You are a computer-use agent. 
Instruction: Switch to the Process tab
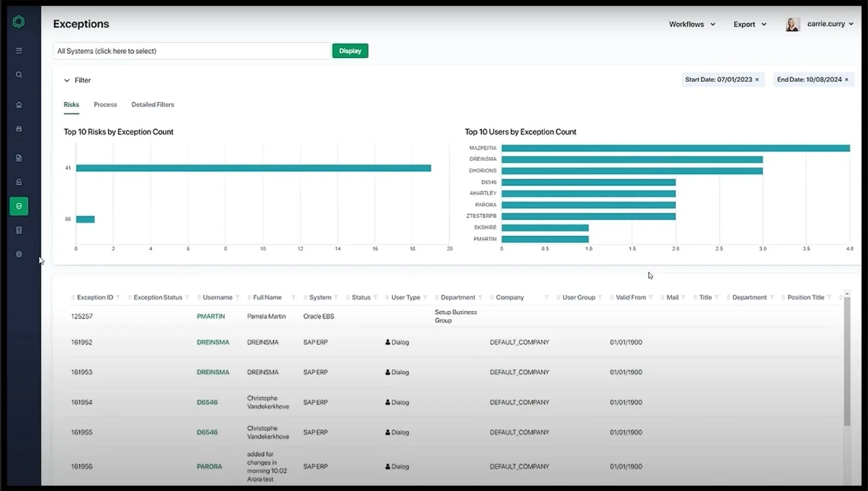(x=105, y=104)
